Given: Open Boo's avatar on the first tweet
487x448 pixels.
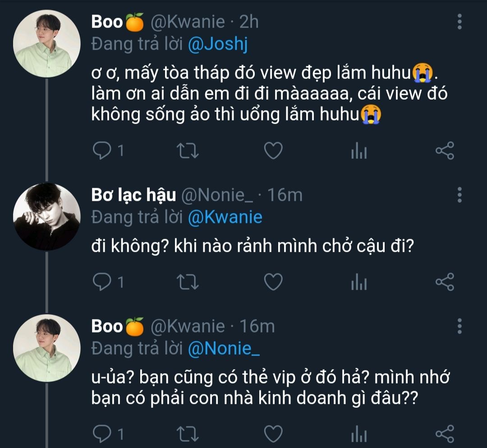Looking at the screenshot, I should (46, 44).
